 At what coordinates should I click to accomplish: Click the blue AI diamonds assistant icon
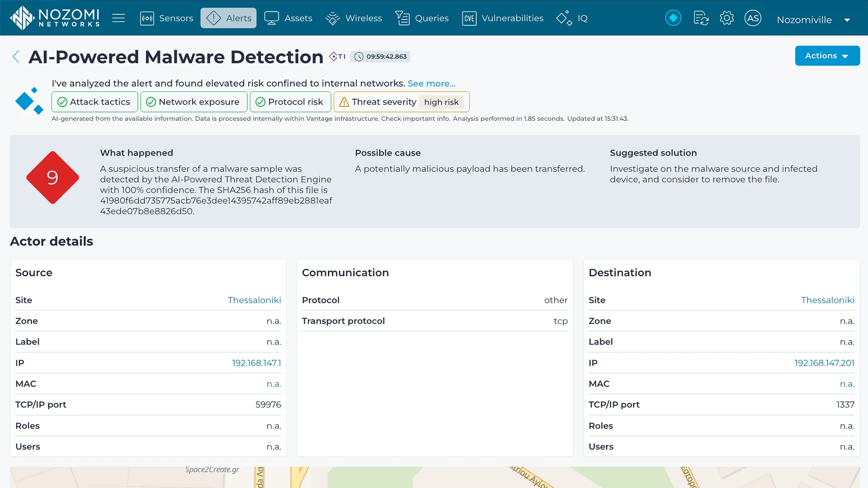click(29, 100)
